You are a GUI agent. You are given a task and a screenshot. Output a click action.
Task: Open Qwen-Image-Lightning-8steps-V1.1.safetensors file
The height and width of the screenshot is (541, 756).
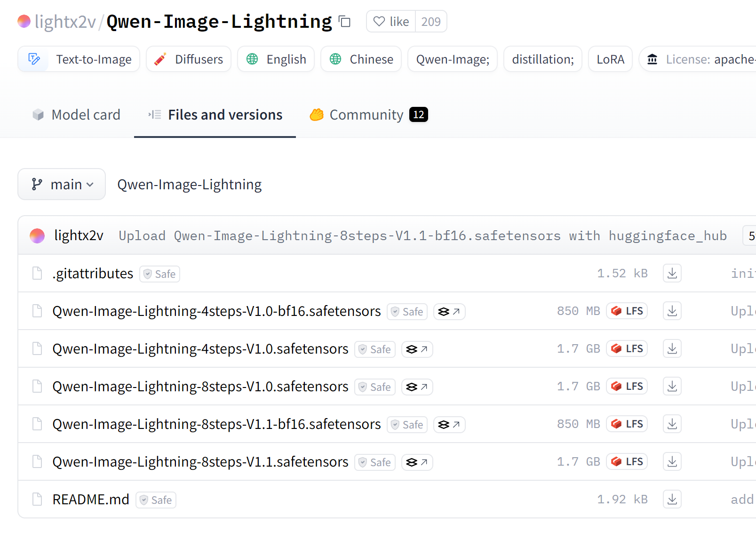click(200, 462)
